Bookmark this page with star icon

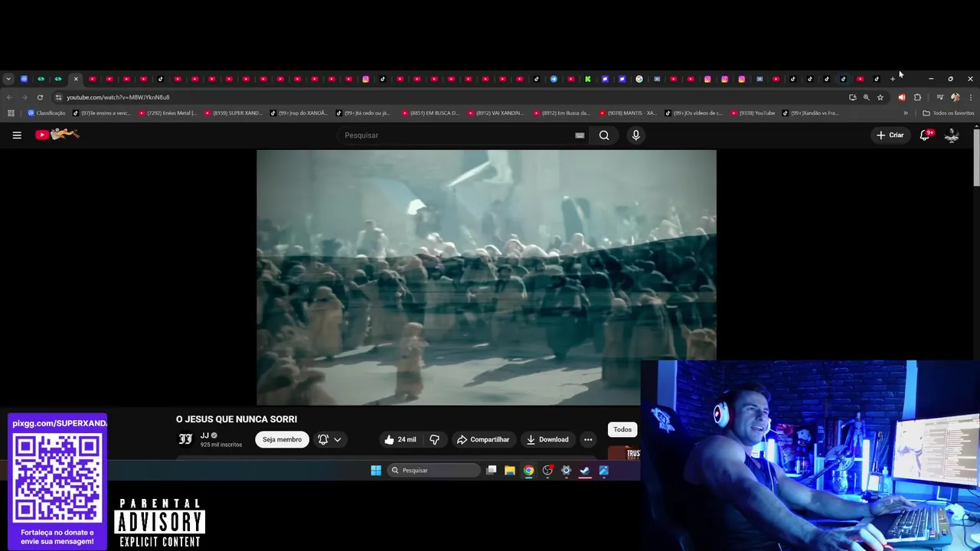coord(880,97)
